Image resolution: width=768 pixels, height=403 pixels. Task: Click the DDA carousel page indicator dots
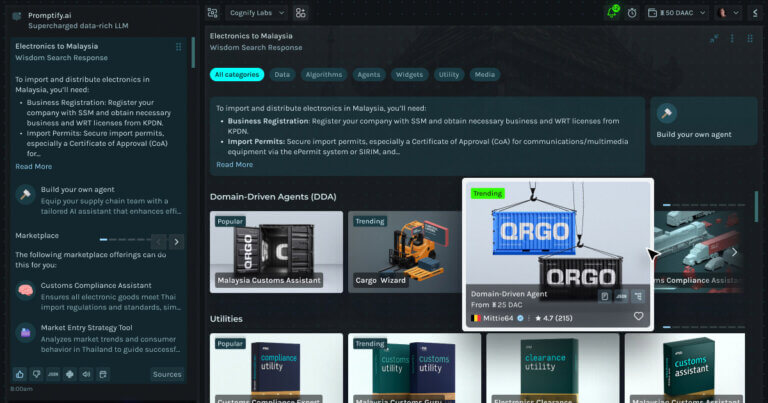coord(704,205)
